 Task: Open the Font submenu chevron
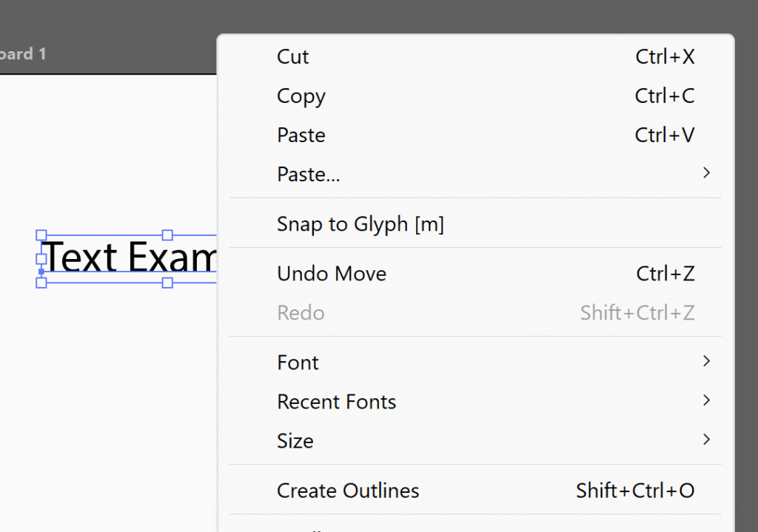tap(706, 361)
